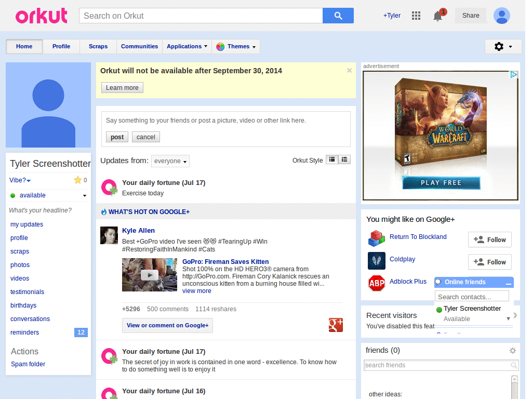Open the settings gear menu

[503, 46]
